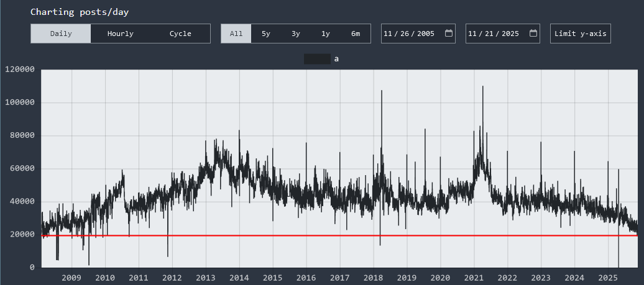Click the 'Charting posts/day' heading
Viewport: 644px width, 285px height.
[80, 12]
